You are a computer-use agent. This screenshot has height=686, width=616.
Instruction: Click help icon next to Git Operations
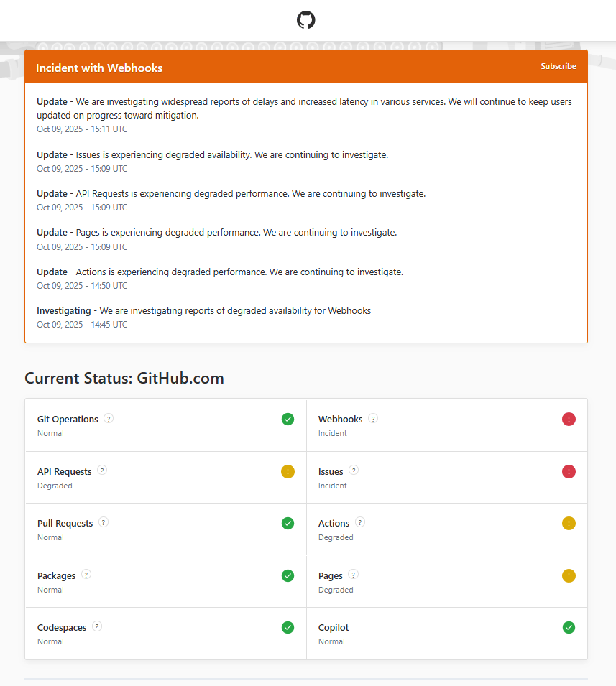click(109, 419)
